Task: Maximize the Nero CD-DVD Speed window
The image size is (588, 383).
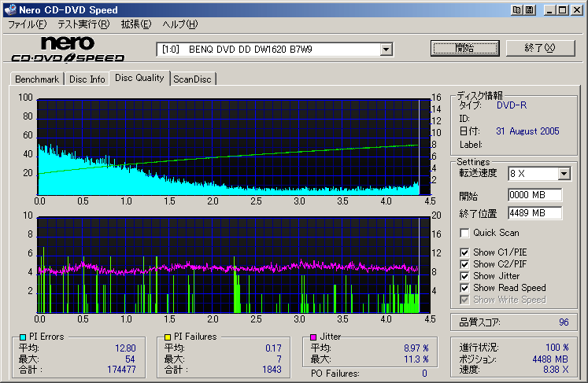Action: click(x=563, y=10)
